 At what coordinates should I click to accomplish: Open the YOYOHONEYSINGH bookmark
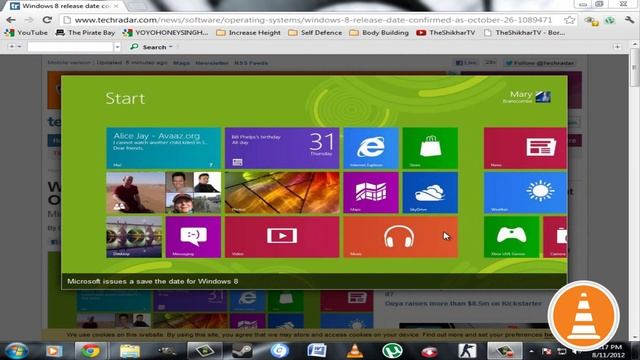click(165, 33)
